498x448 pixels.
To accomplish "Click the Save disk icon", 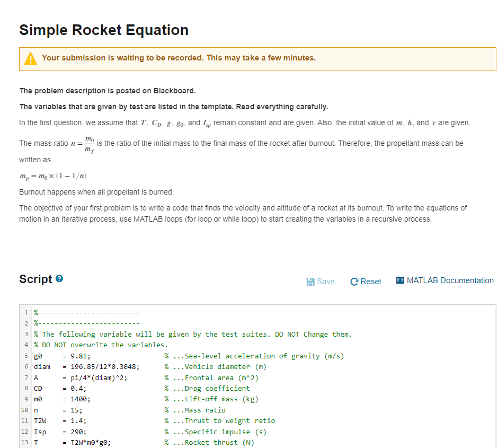I will [x=312, y=282].
